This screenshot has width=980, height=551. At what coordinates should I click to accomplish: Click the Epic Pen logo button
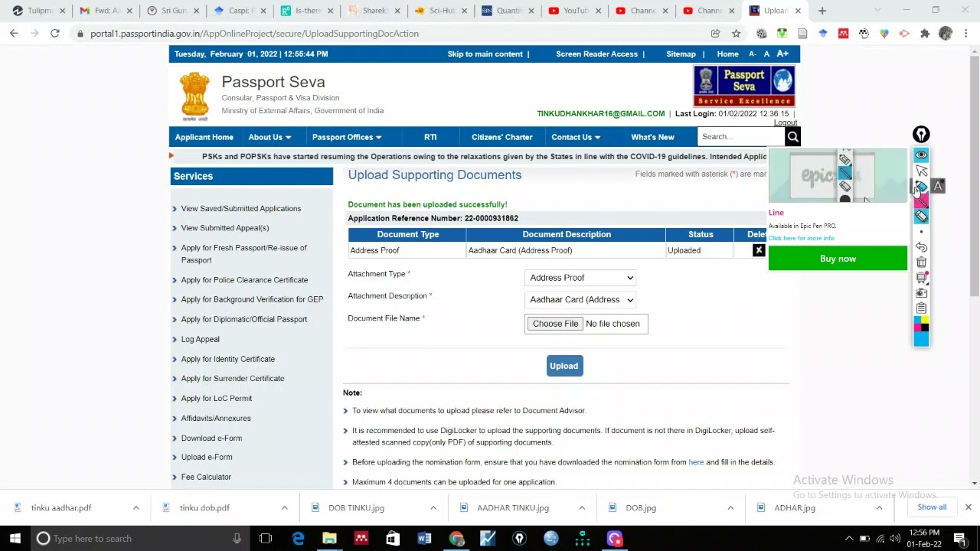click(921, 135)
